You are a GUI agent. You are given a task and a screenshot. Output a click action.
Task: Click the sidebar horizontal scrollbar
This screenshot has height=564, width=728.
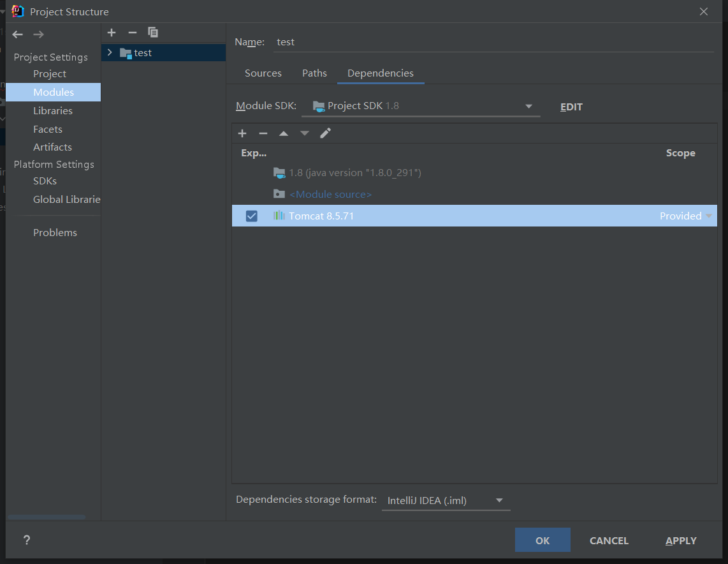click(47, 517)
